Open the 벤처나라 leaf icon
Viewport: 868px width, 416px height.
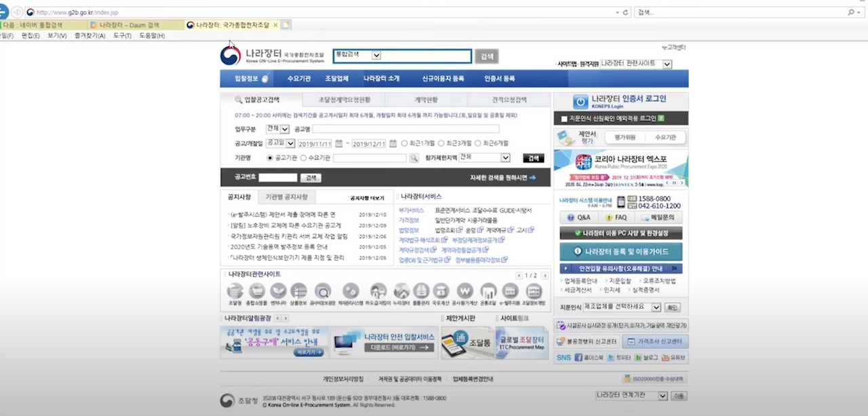pos(278,290)
